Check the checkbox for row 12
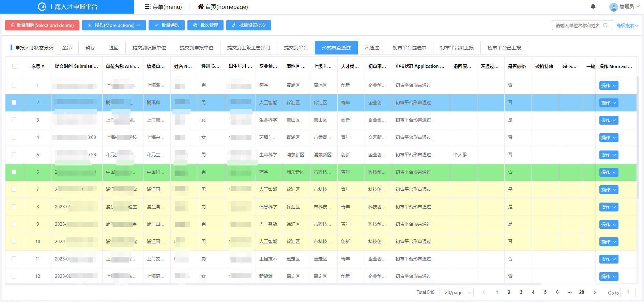Screen dimensions: 644x302 coord(14,276)
